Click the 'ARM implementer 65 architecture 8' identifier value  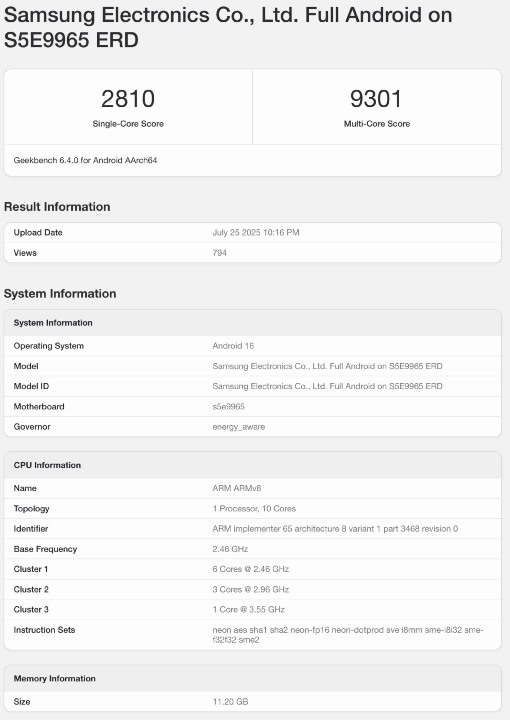(335, 529)
